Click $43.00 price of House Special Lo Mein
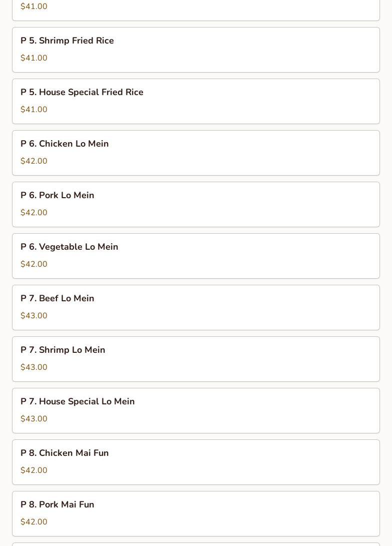This screenshot has width=392, height=546. coord(34,419)
